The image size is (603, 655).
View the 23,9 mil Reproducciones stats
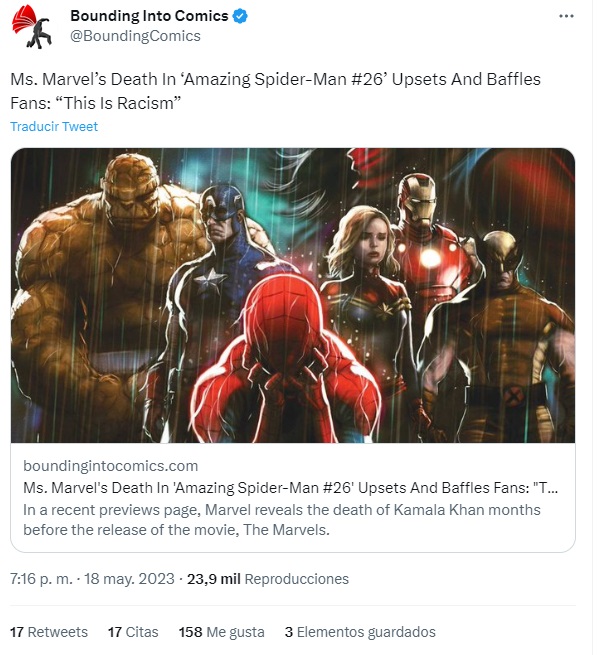(268, 579)
